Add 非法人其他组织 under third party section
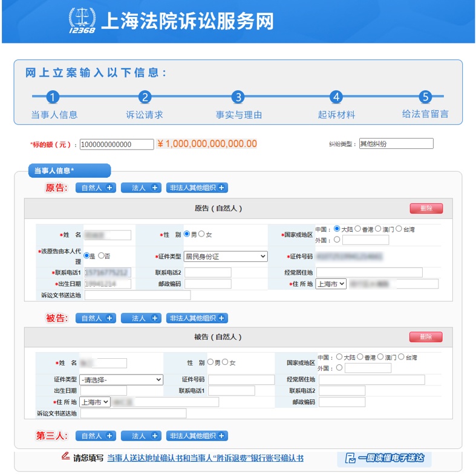This screenshot has width=476, height=475. pyautogui.click(x=197, y=436)
